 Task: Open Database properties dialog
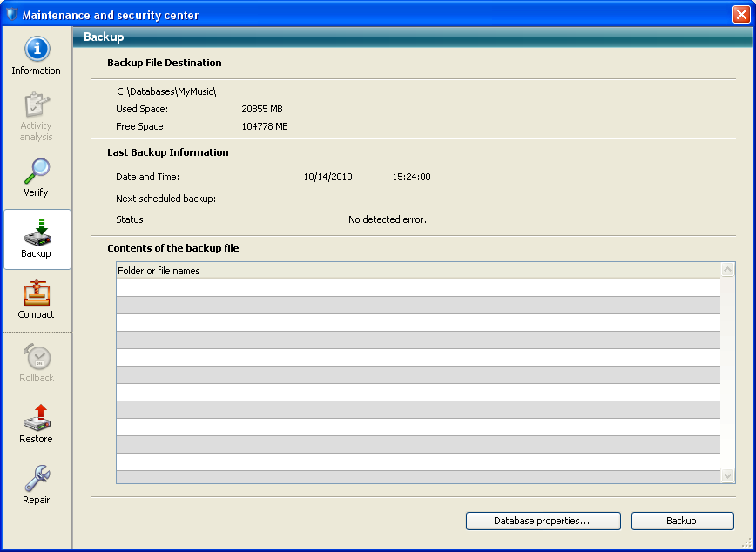pyautogui.click(x=543, y=521)
